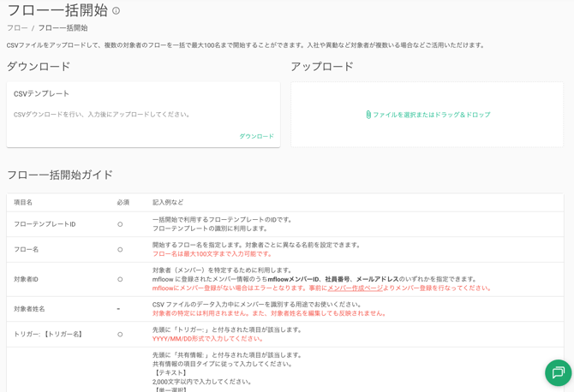Click the フロー一括開始ガイド heading

[60, 175]
